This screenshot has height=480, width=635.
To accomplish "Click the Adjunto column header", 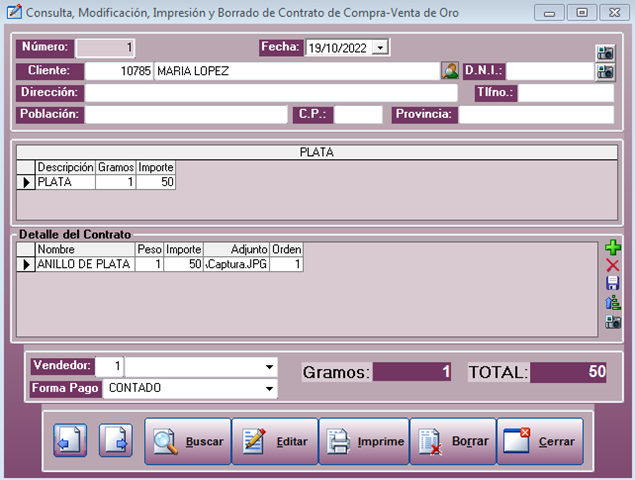I will (237, 250).
